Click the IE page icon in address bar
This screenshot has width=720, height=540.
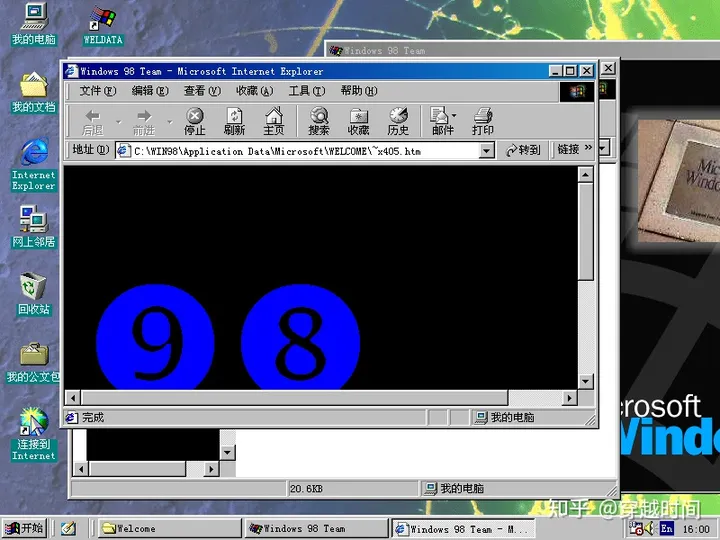click(123, 151)
